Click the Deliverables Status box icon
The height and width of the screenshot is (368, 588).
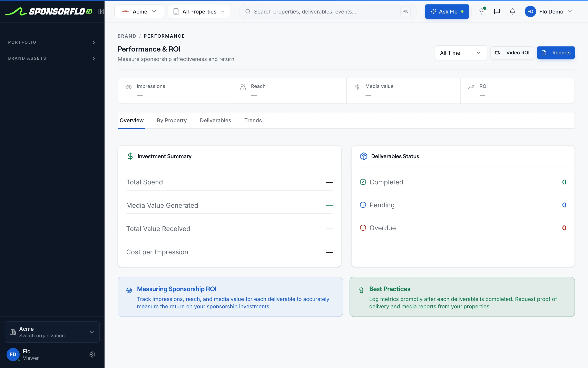[x=364, y=156]
